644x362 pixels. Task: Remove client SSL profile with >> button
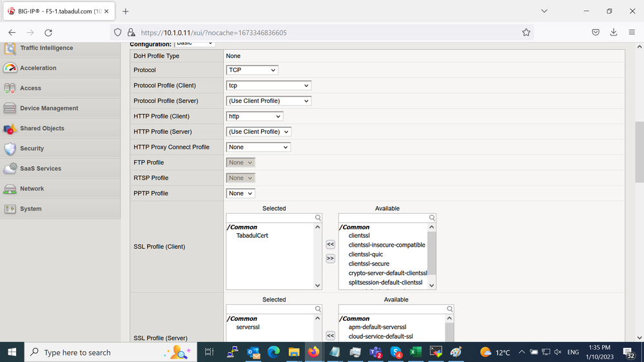(x=330, y=258)
